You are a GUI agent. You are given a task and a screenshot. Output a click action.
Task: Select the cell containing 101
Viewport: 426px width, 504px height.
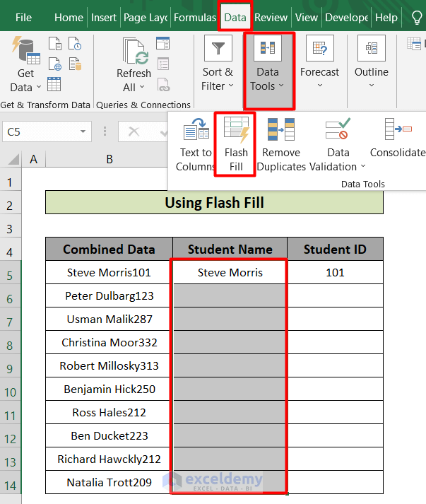(335, 273)
